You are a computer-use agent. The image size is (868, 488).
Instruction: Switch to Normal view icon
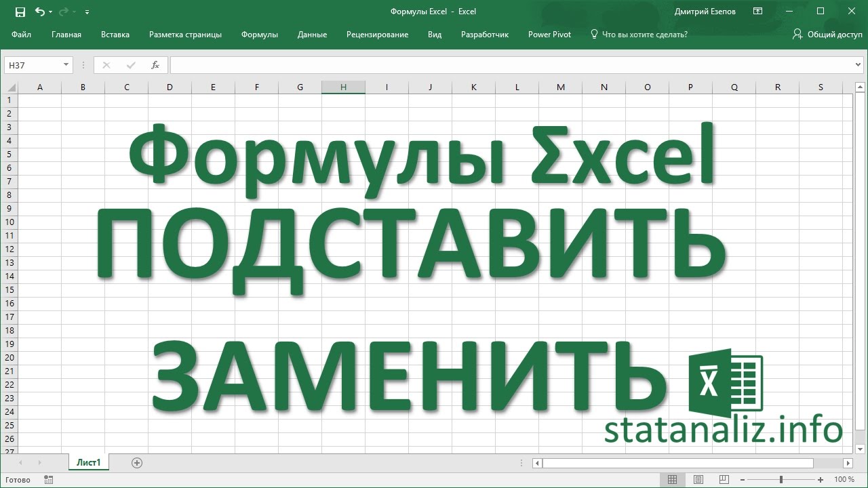672,480
